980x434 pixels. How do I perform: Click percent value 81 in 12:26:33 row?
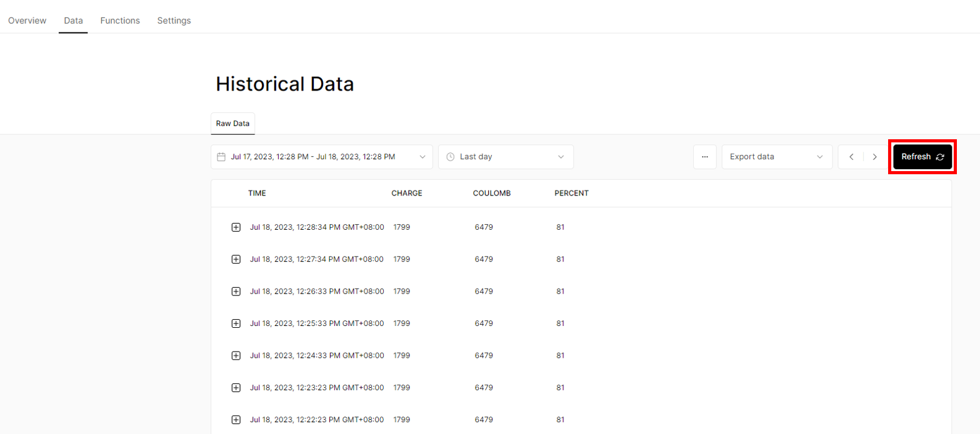(561, 292)
